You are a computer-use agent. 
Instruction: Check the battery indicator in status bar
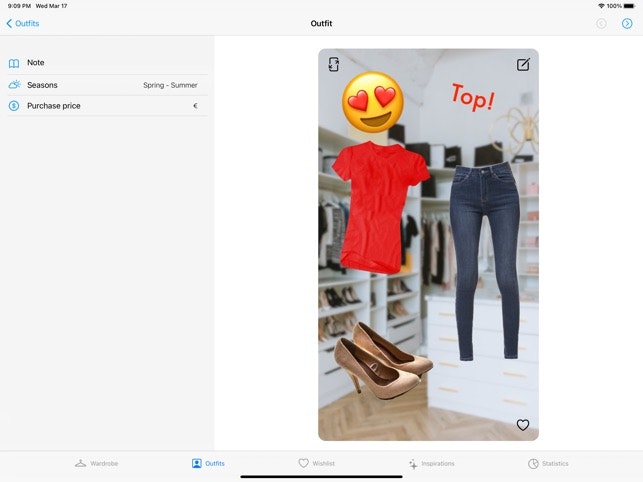629,6
